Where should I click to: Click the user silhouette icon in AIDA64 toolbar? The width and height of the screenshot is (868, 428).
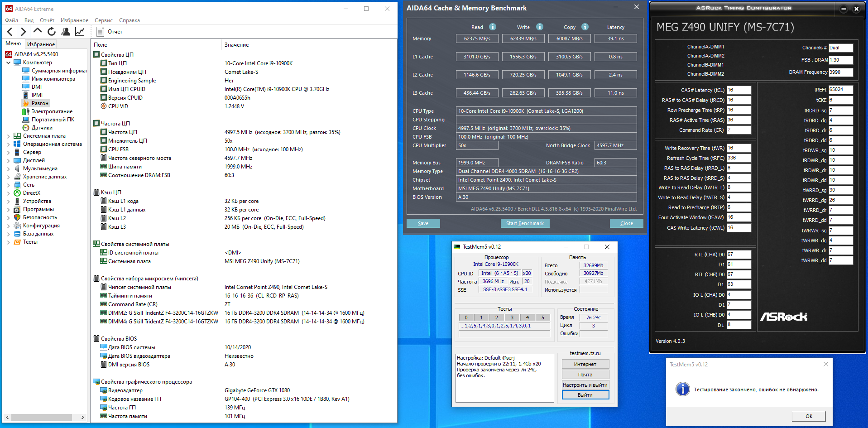[x=66, y=32]
